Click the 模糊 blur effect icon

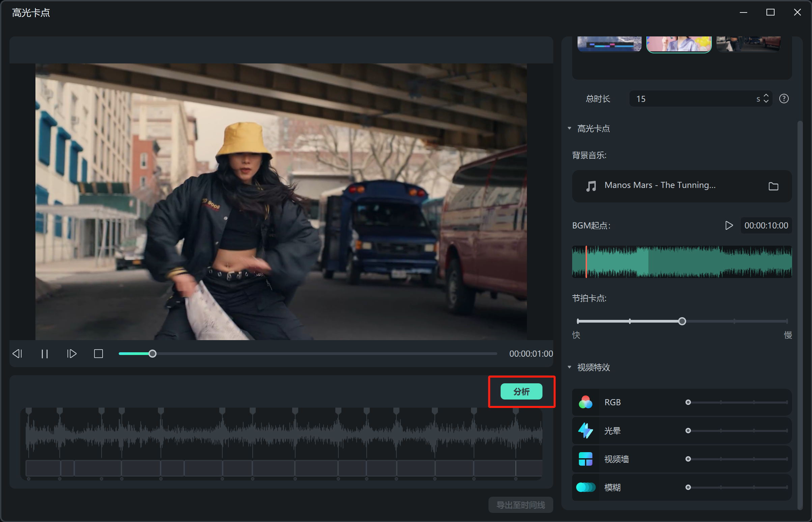point(585,488)
